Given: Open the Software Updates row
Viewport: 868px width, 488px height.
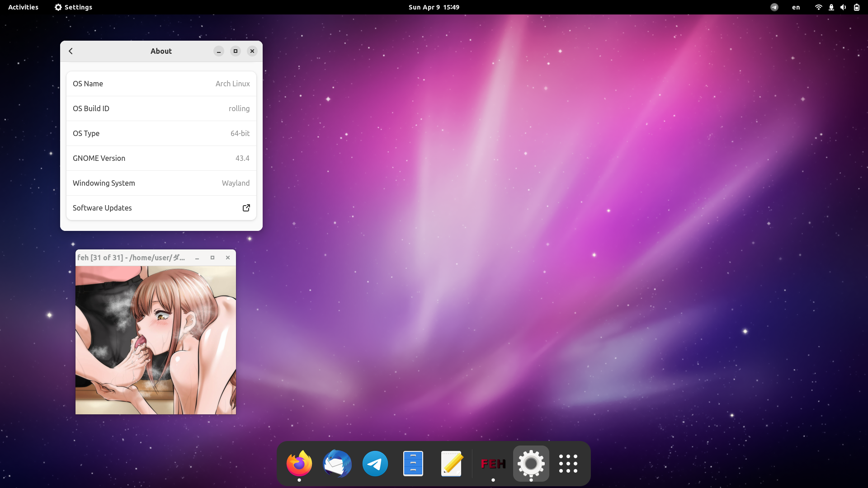Looking at the screenshot, I should [161, 208].
